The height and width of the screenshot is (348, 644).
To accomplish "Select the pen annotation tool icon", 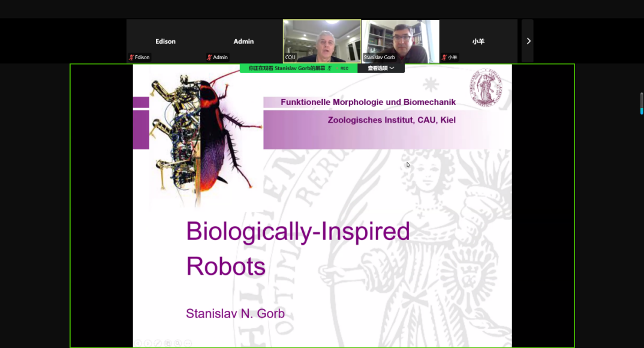I will click(x=158, y=343).
